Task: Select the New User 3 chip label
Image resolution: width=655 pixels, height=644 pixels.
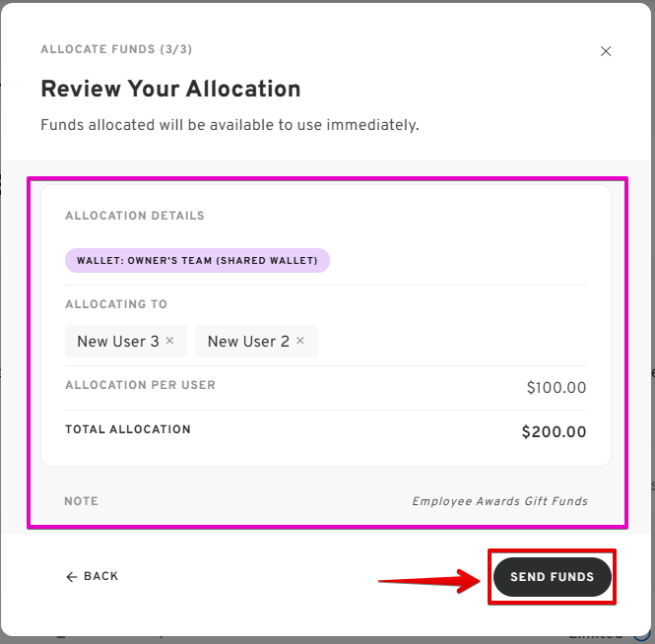Action: coord(118,342)
